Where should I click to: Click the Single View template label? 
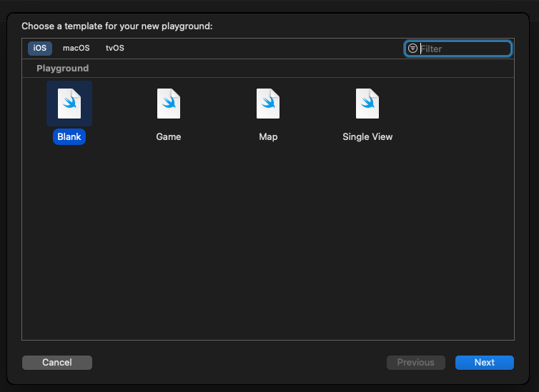367,136
